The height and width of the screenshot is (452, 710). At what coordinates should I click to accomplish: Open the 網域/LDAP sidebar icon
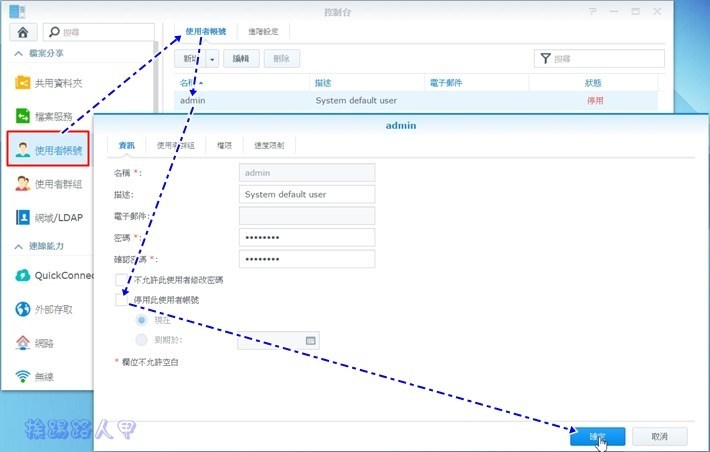(x=23, y=217)
